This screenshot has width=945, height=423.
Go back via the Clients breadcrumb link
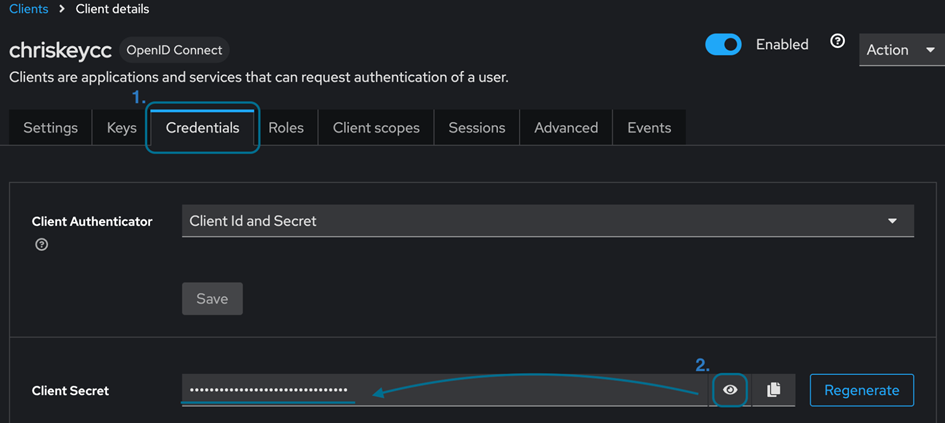tap(28, 9)
